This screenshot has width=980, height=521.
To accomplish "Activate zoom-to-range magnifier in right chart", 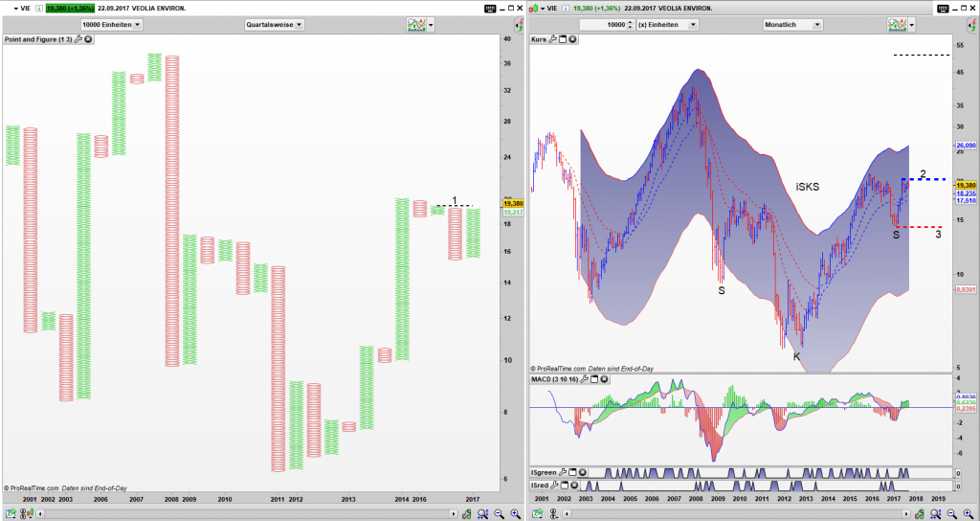I will [x=935, y=513].
